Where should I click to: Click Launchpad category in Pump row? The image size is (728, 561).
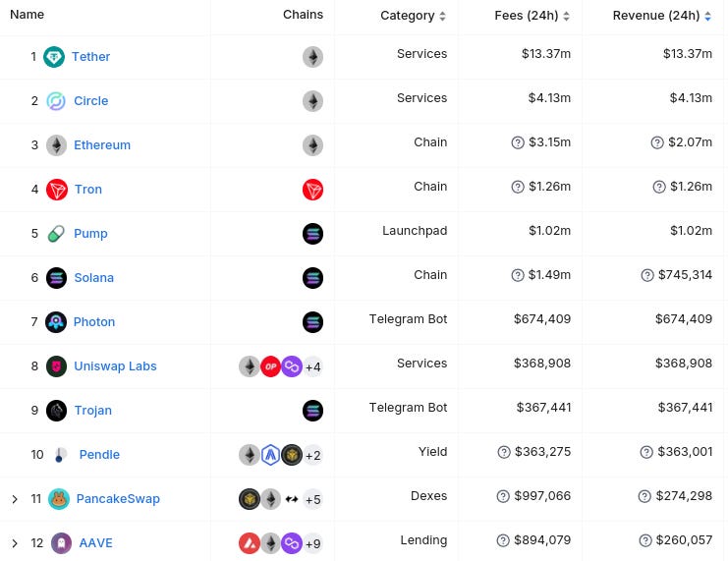[x=415, y=231]
